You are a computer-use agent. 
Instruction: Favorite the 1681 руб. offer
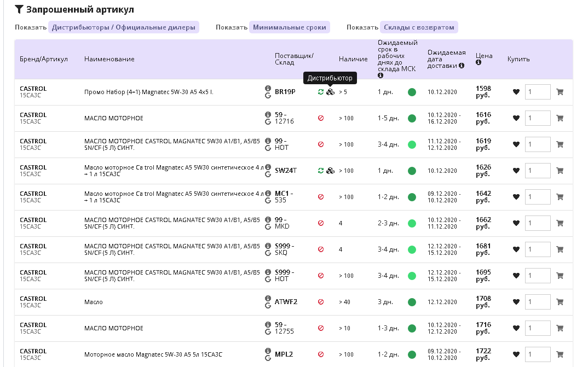(516, 249)
